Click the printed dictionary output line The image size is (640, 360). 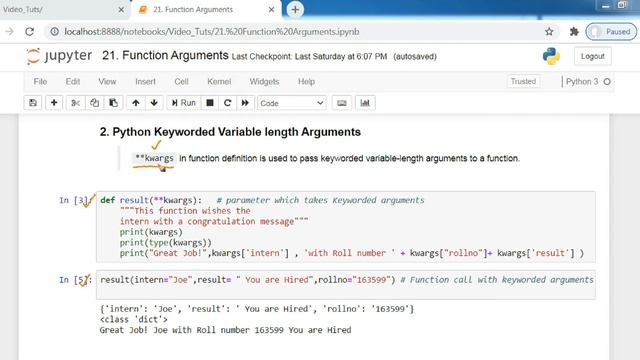click(257, 309)
